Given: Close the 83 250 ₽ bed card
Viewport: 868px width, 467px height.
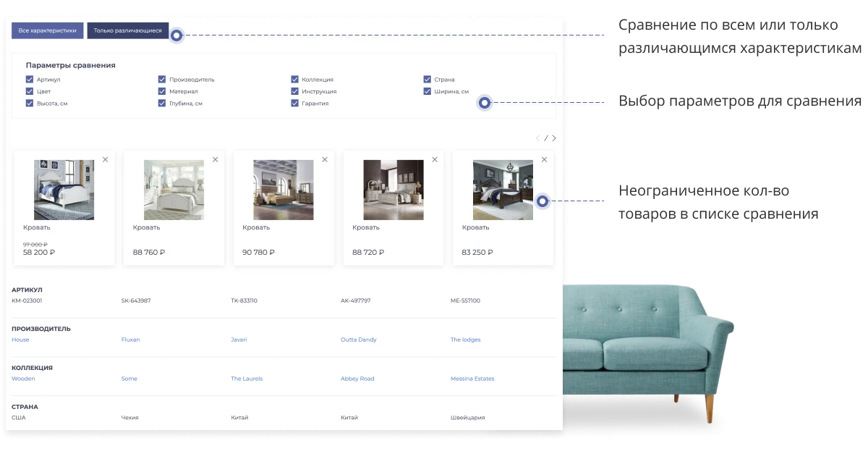Looking at the screenshot, I should coord(545,159).
